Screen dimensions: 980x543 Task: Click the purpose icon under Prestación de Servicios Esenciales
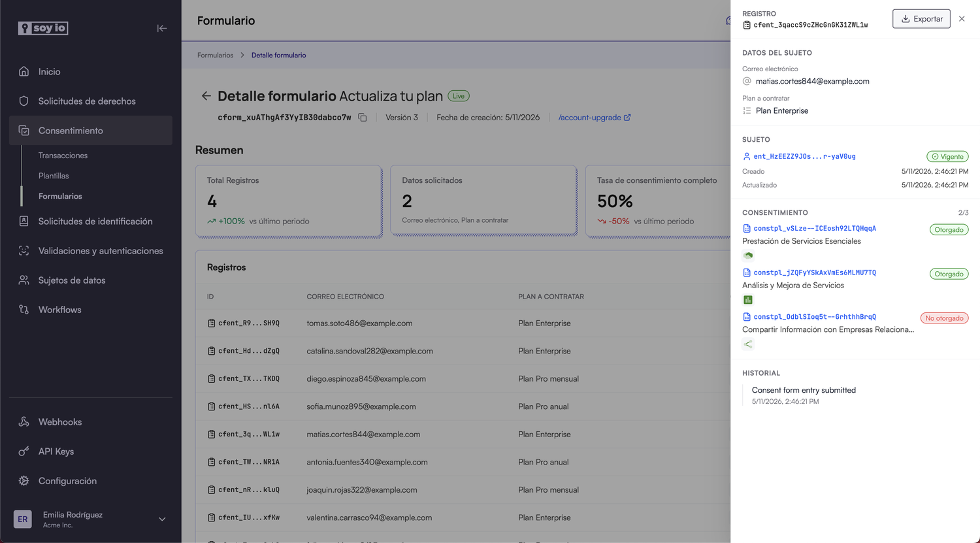pyautogui.click(x=748, y=255)
